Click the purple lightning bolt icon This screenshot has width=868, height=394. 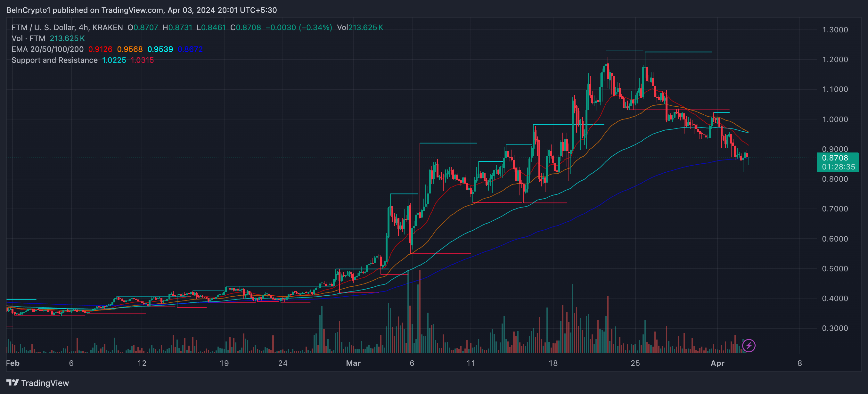click(x=749, y=345)
